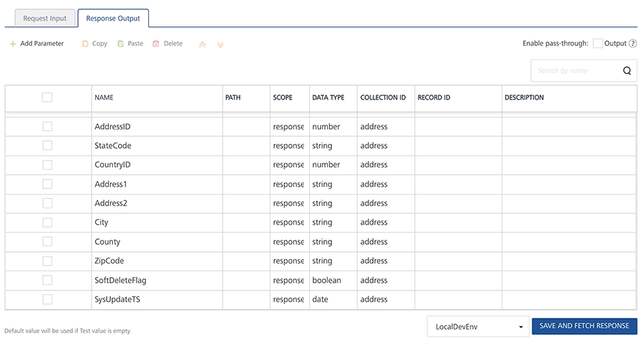
Task: Enable the pass-through Output checkbox
Action: click(x=598, y=44)
